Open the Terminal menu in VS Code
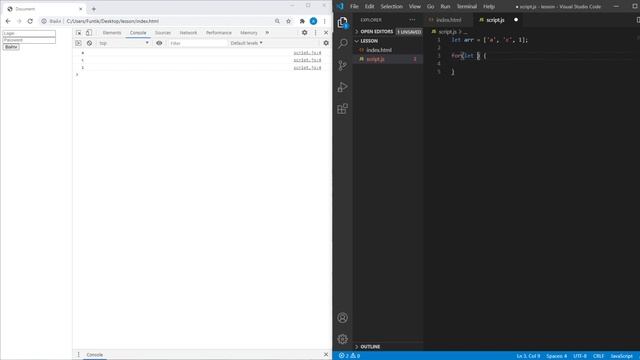Image resolution: width=640 pixels, height=360 pixels. [x=467, y=7]
